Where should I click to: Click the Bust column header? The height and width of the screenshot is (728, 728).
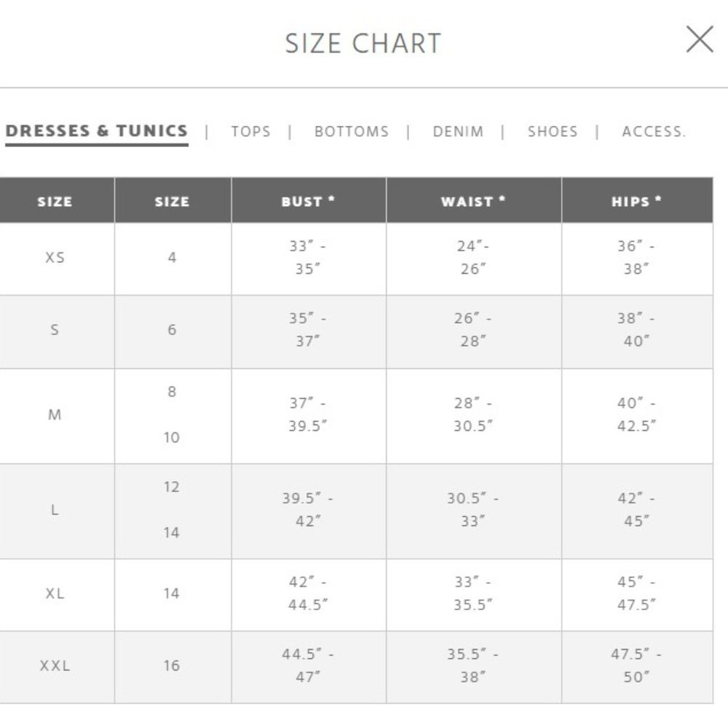(309, 200)
